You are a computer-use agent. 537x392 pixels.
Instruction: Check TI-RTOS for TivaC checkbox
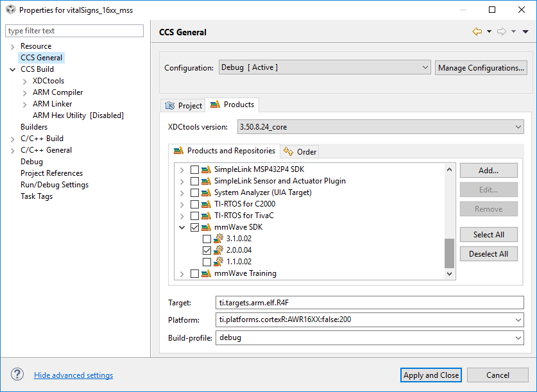(x=194, y=216)
